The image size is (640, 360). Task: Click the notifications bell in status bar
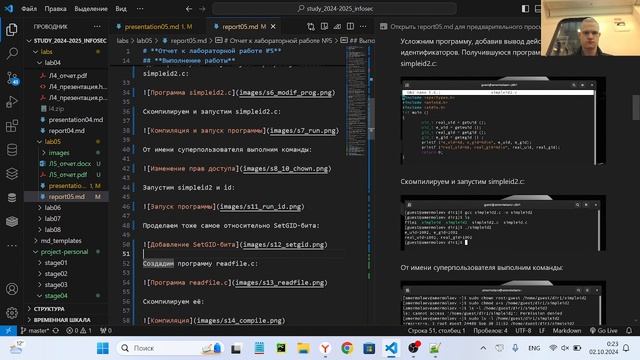[629, 331]
